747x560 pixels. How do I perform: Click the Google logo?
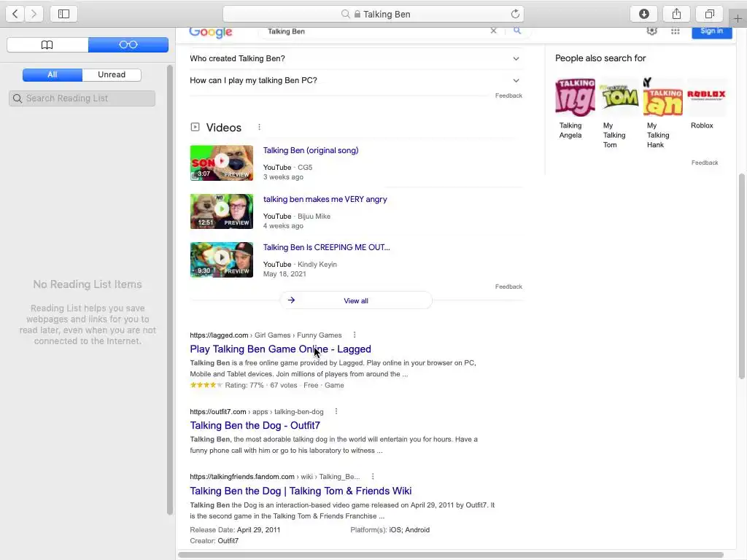(211, 31)
